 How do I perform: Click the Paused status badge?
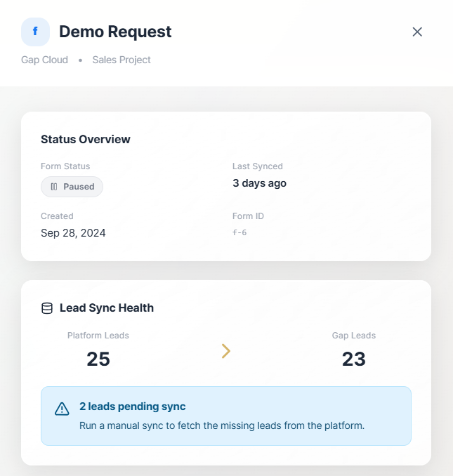[72, 186]
